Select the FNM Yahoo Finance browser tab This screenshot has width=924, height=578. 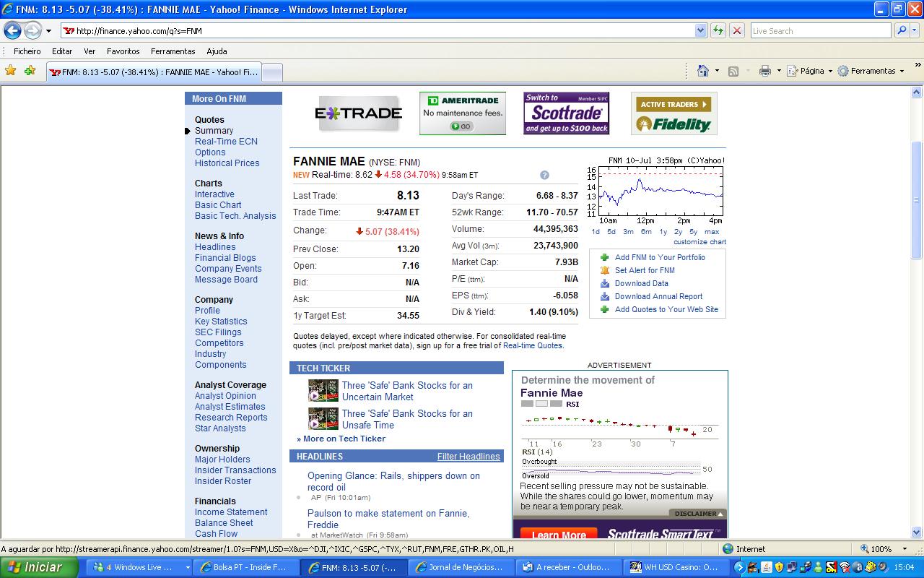(x=153, y=72)
